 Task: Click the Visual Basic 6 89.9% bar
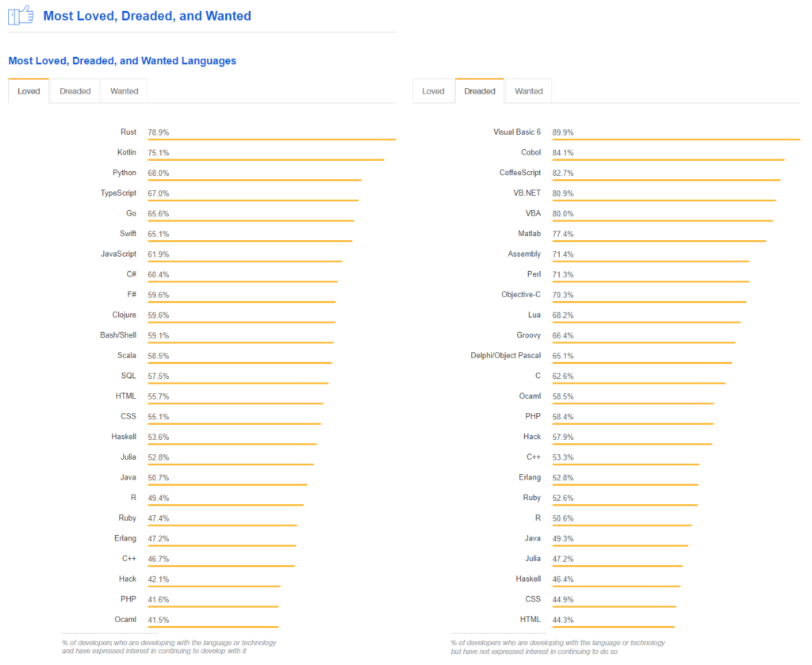[676, 139]
